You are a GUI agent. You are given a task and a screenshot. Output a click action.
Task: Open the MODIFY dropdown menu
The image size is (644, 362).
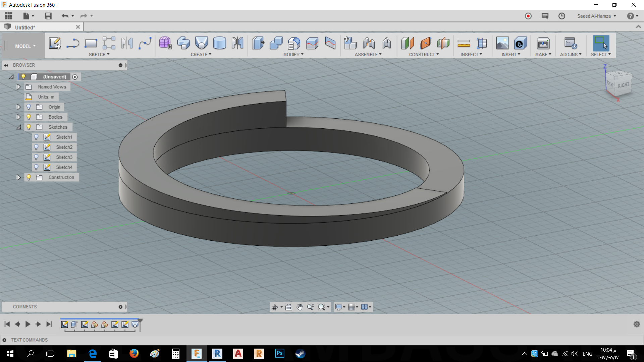click(x=293, y=54)
